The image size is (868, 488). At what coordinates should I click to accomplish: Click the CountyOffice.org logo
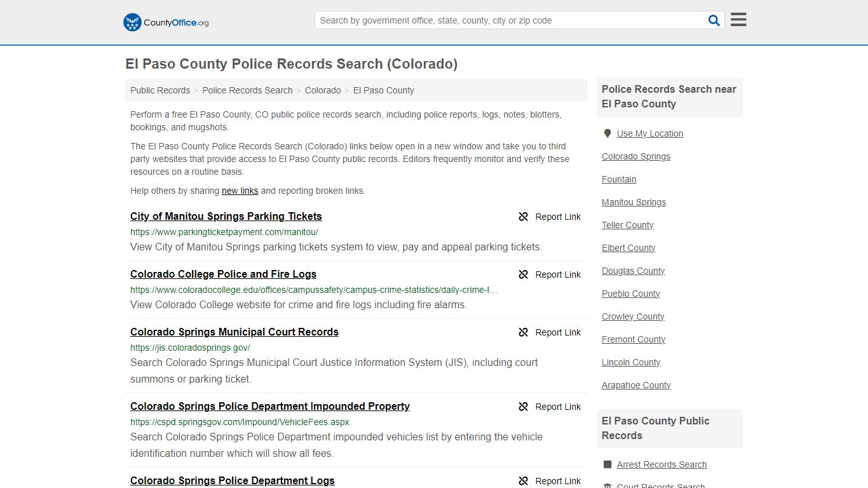point(166,22)
